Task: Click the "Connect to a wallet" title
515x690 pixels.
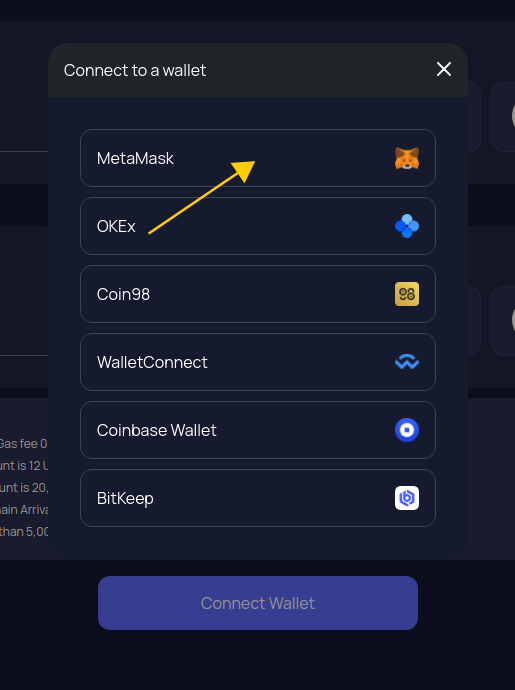Action: tap(135, 70)
